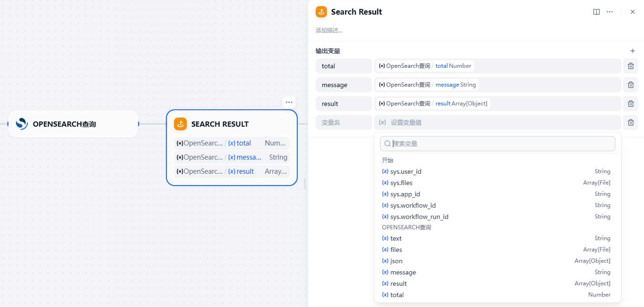Delete the empty variable row
644x307 pixels.
[x=631, y=122]
